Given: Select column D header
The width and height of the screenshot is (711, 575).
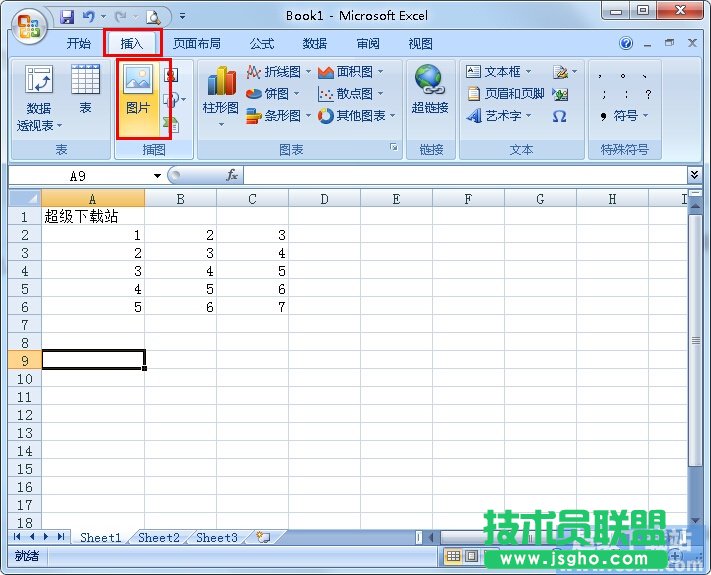Looking at the screenshot, I should [324, 199].
